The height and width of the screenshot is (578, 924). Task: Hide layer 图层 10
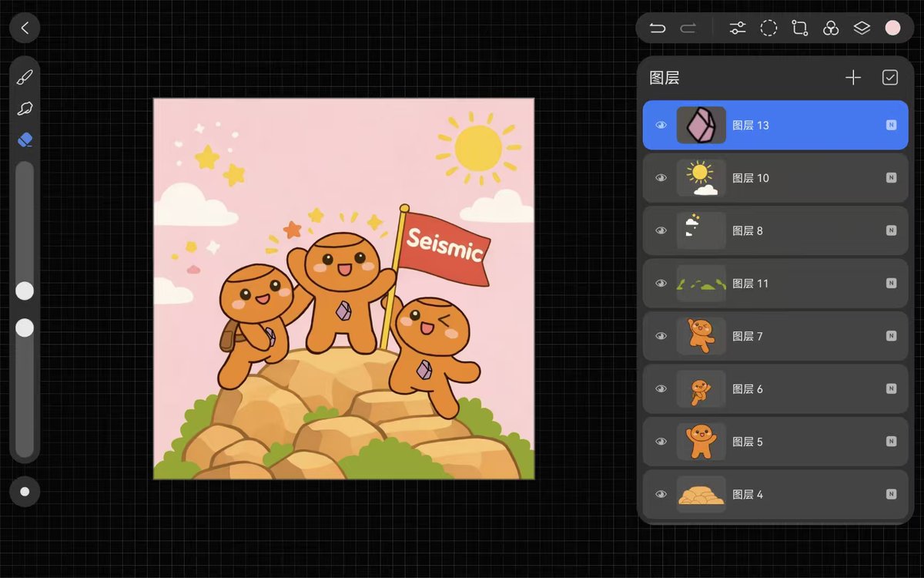pyautogui.click(x=661, y=178)
